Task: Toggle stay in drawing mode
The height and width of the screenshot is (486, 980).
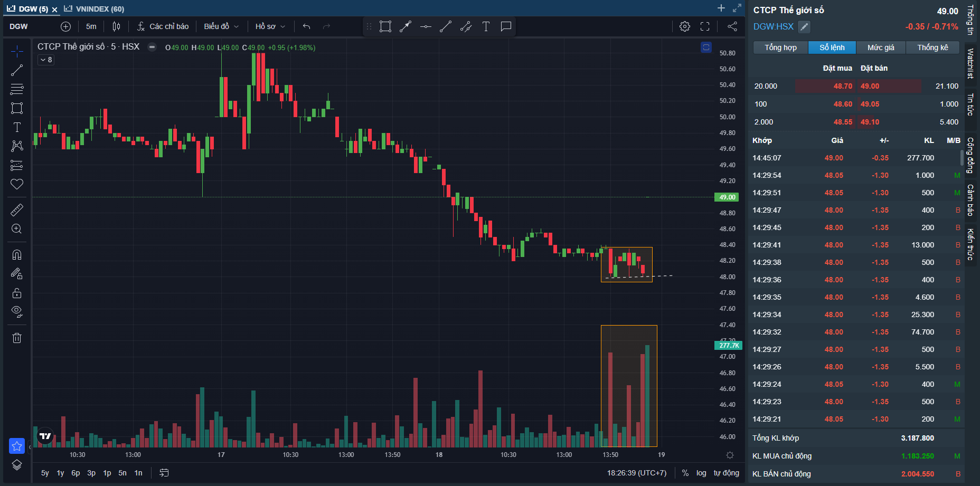Action: (x=17, y=274)
